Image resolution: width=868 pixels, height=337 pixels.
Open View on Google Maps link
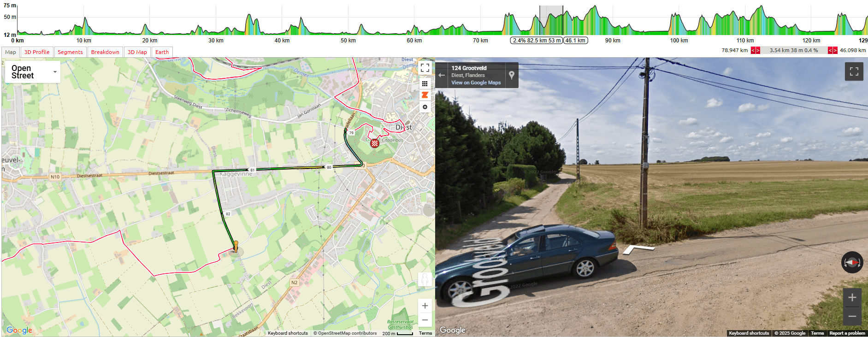pos(476,83)
